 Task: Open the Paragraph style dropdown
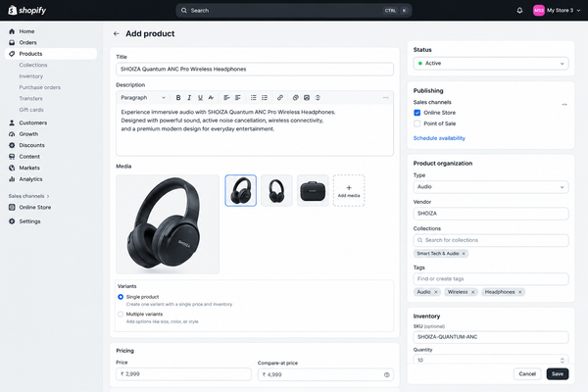coord(143,98)
